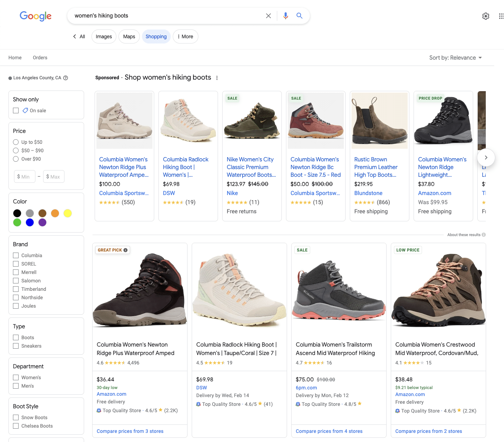Screen dimensions: 504x442
Task: Filter by yellow color swatch
Action: coord(68,213)
